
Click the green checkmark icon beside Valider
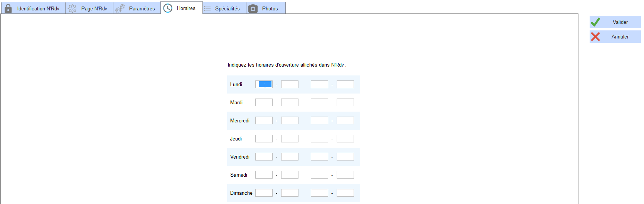point(595,22)
